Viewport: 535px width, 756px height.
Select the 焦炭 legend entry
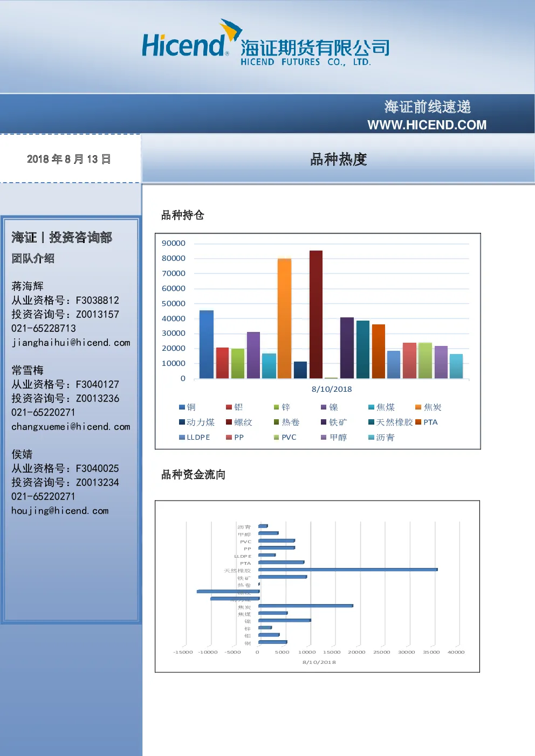coord(428,407)
